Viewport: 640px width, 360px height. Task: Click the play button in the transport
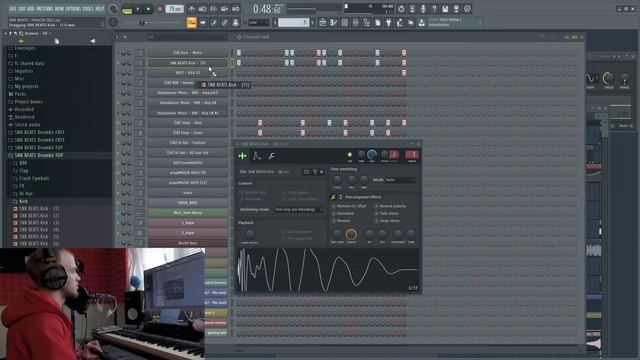[138, 9]
